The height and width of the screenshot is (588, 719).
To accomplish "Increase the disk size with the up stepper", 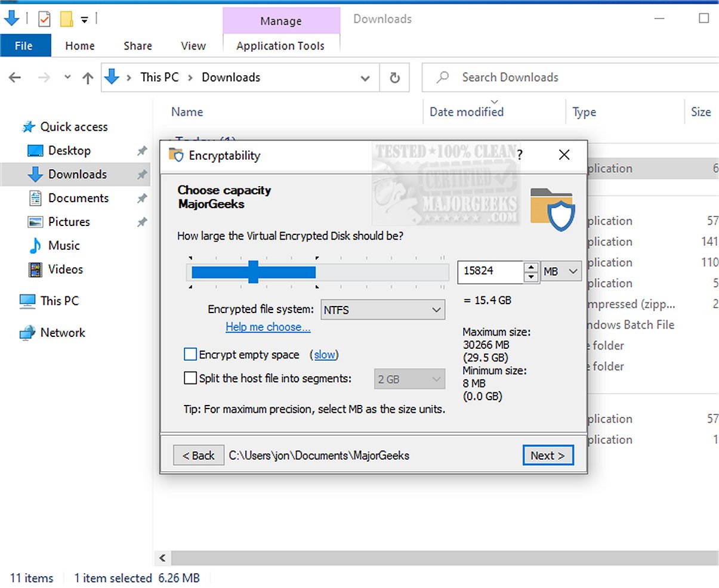I will [x=531, y=267].
